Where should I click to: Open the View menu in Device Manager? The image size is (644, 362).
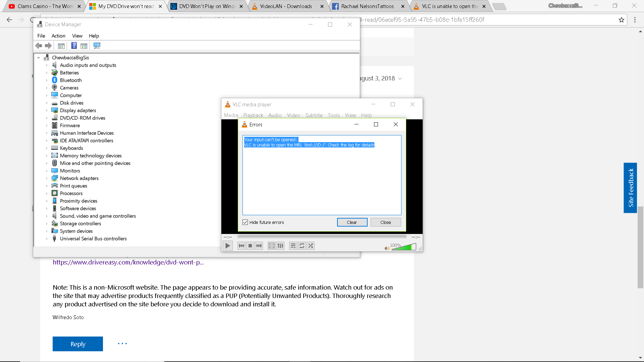tap(77, 36)
